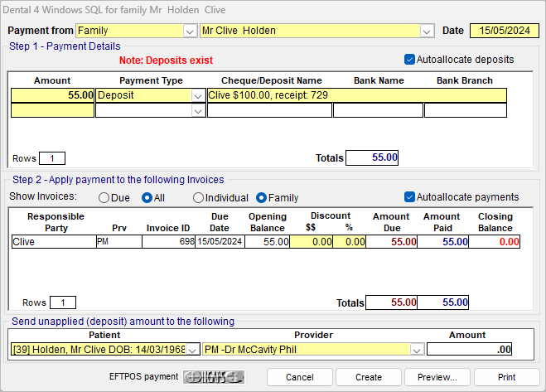The width and height of the screenshot is (546, 392).
Task: Click the Step 1 Rows count box
Action: pyautogui.click(x=52, y=158)
